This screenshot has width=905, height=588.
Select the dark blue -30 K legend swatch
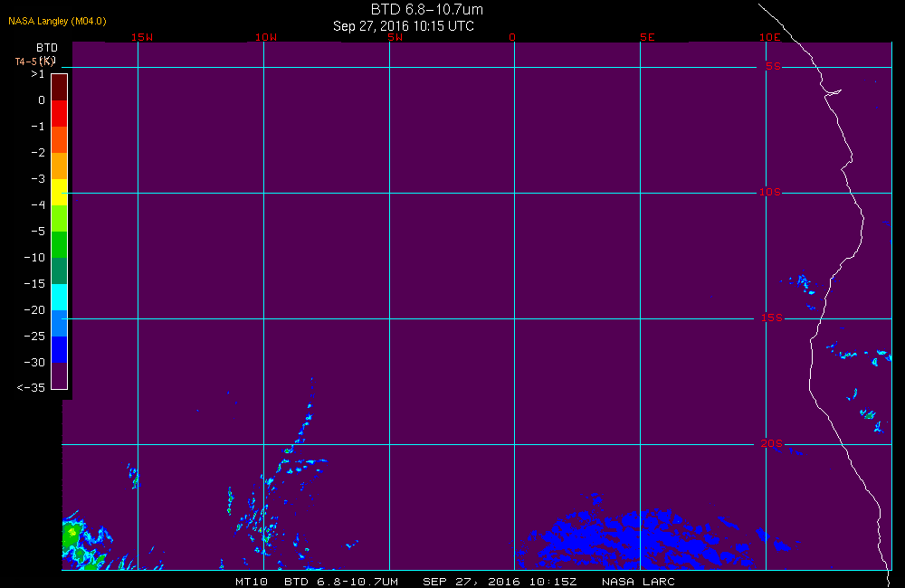(60, 350)
